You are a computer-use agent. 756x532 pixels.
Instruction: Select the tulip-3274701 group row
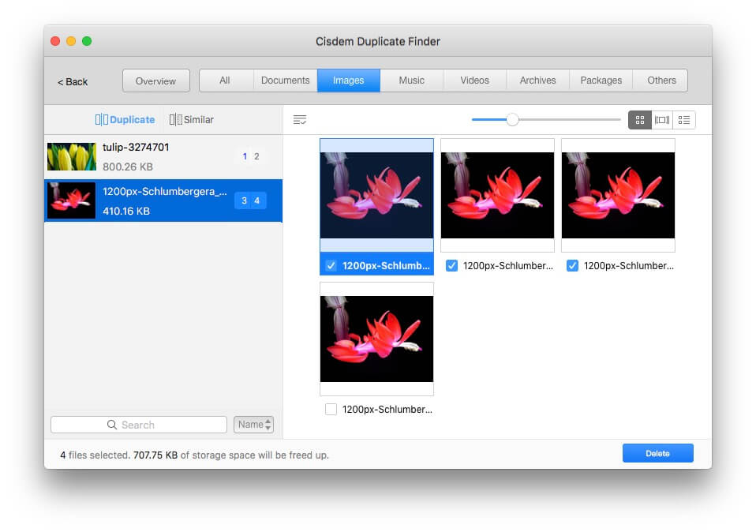pyautogui.click(x=163, y=157)
